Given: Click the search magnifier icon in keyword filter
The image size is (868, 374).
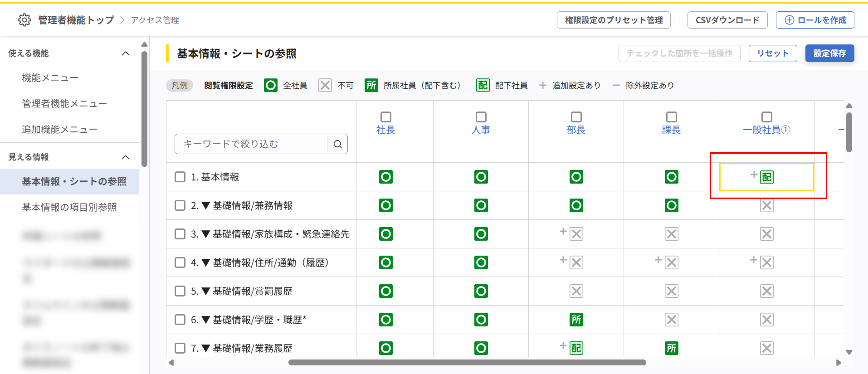Looking at the screenshot, I should click(338, 144).
